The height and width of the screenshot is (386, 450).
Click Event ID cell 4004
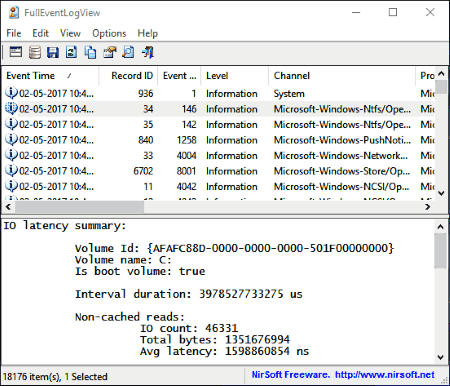click(x=186, y=155)
